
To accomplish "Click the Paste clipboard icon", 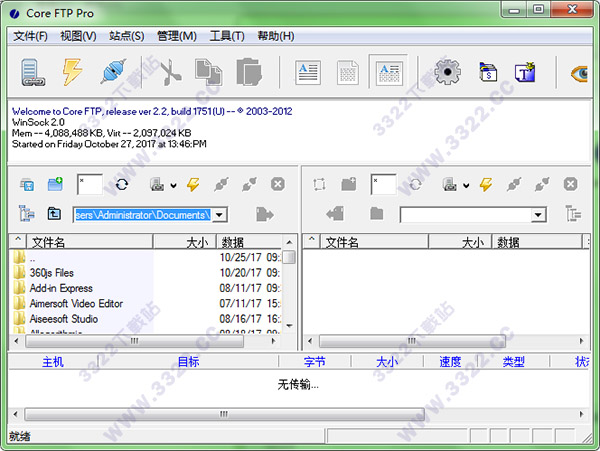I will 249,72.
